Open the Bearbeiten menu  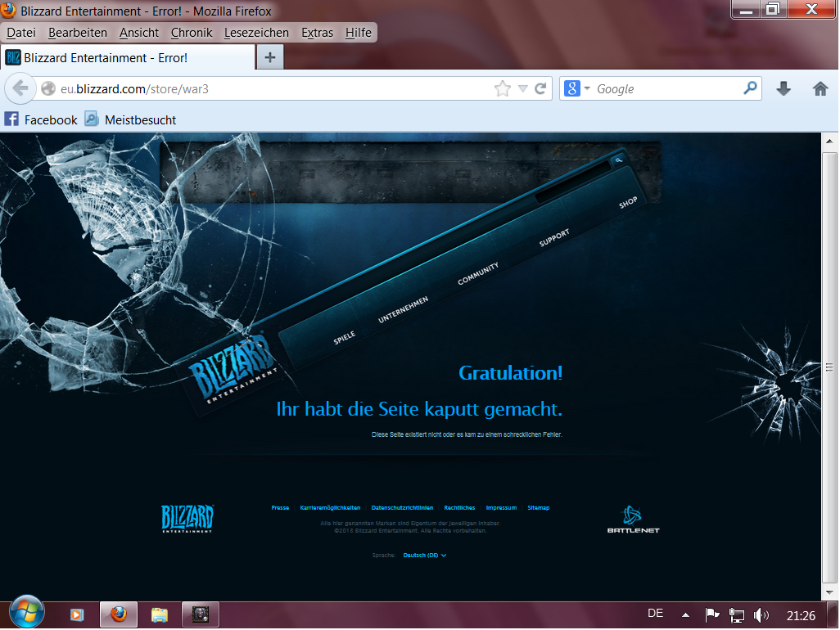(78, 33)
